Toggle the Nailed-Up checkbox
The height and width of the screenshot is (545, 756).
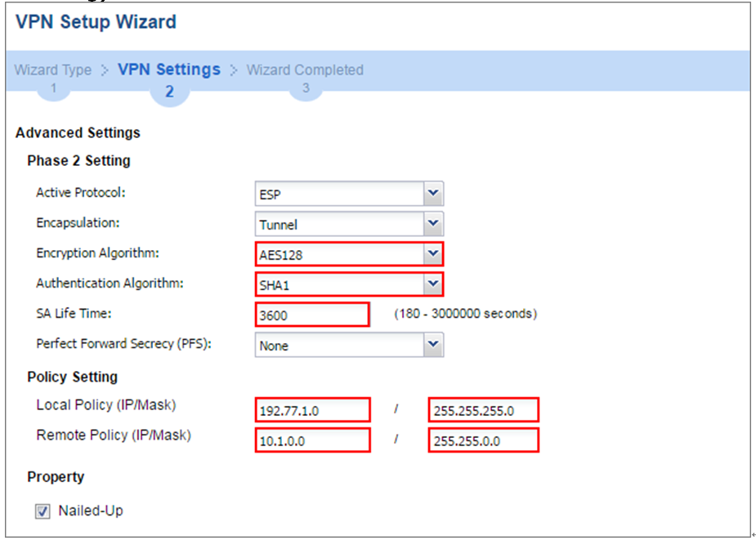tap(42, 511)
